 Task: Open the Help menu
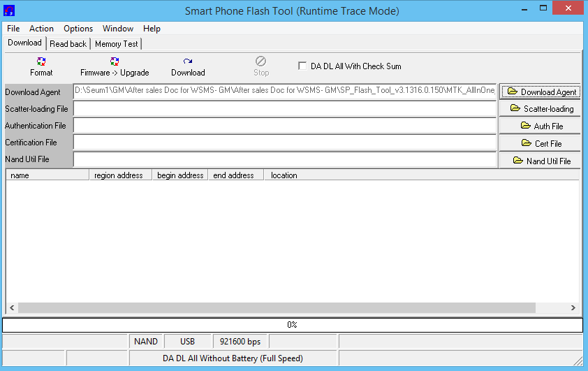coord(152,29)
